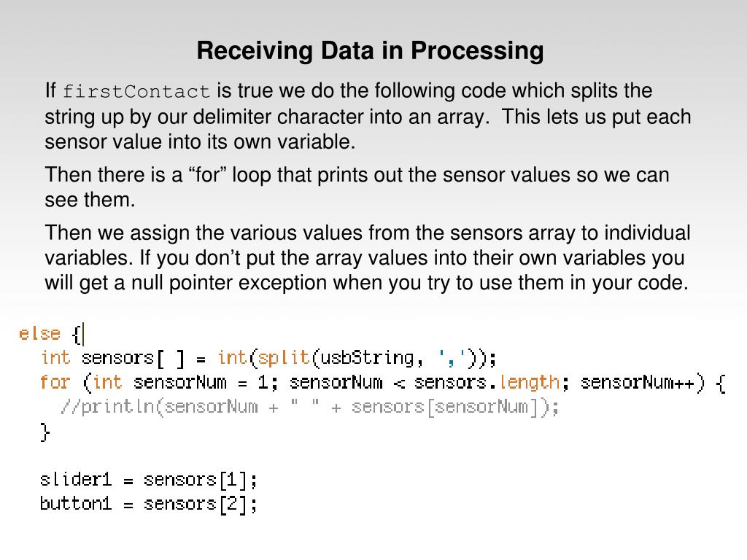747x560 pixels.
Task: Click "int sensors[ ]" declaration in code
Action: 112,358
